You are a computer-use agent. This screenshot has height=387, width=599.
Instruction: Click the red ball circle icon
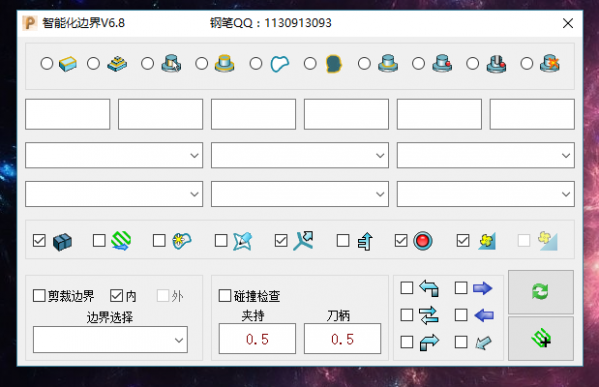423,241
